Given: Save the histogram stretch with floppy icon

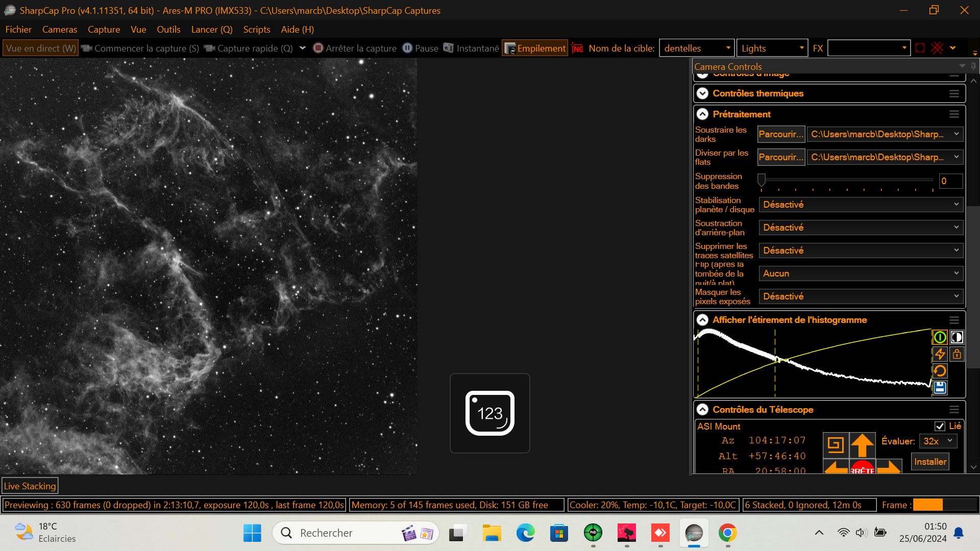Looking at the screenshot, I should 940,388.
